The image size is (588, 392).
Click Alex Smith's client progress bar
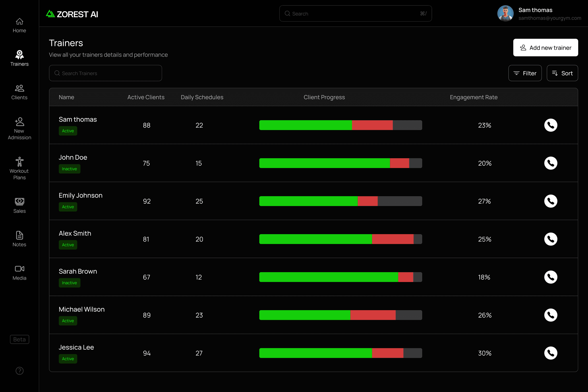(341, 239)
